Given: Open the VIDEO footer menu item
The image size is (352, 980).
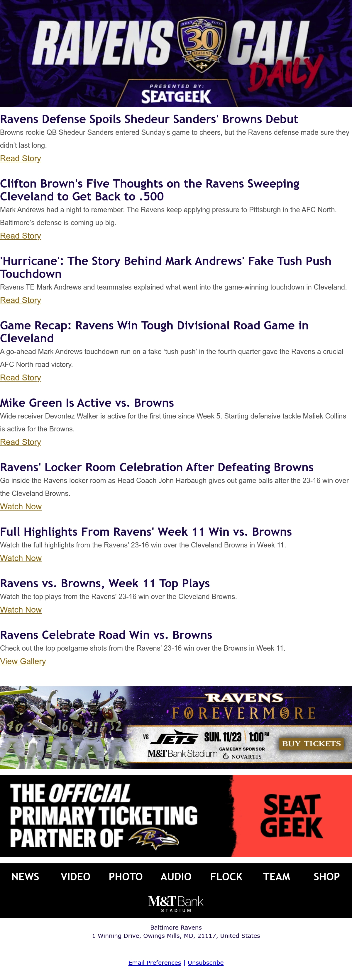Looking at the screenshot, I should tap(75, 877).
